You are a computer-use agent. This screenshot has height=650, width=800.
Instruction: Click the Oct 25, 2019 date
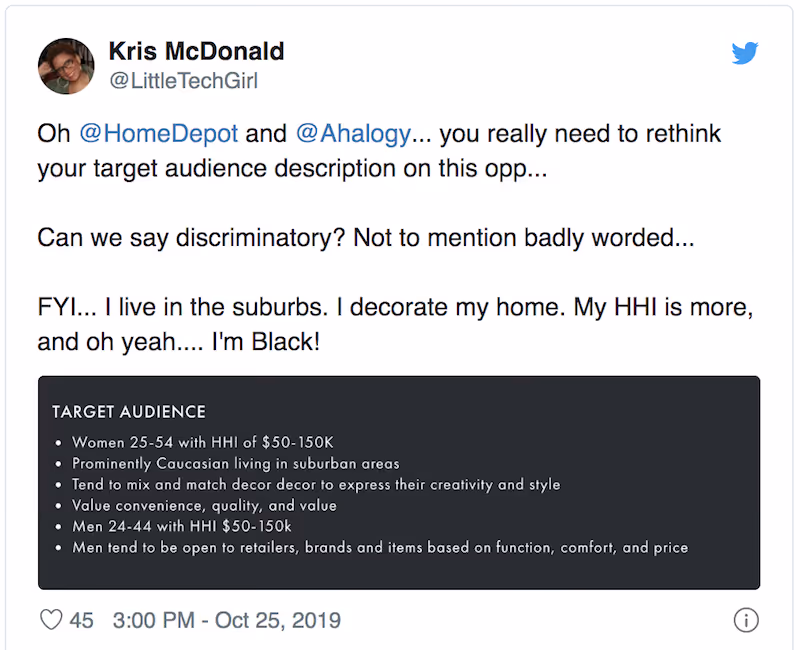pyautogui.click(x=275, y=620)
